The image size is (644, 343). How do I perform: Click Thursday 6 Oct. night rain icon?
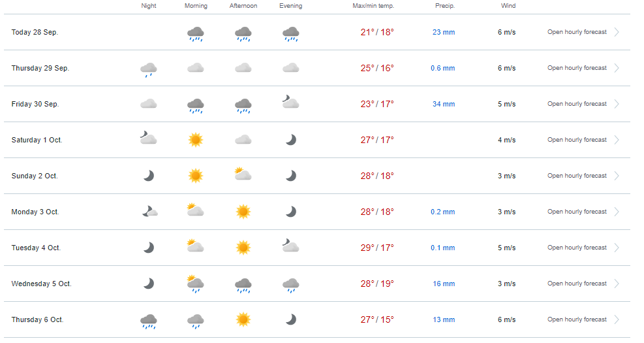(x=148, y=321)
